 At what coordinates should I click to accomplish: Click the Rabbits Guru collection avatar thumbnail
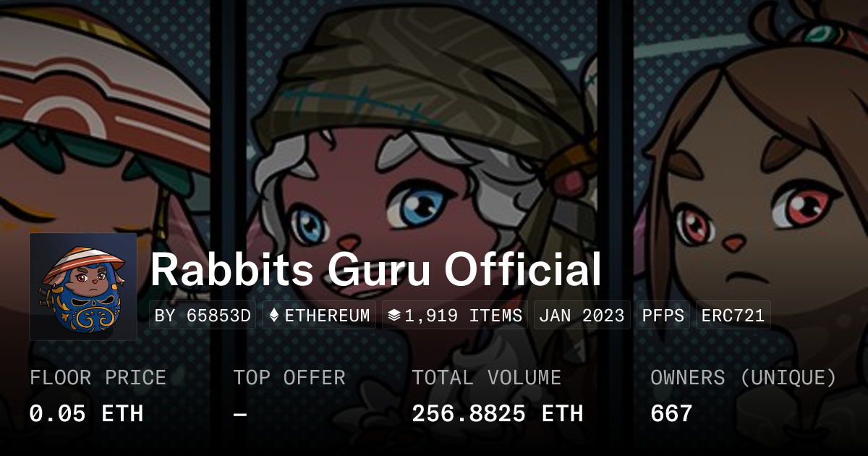pos(83,287)
